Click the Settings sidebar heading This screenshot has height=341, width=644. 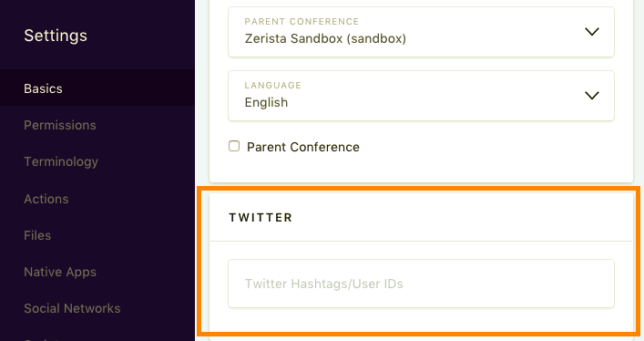click(56, 36)
